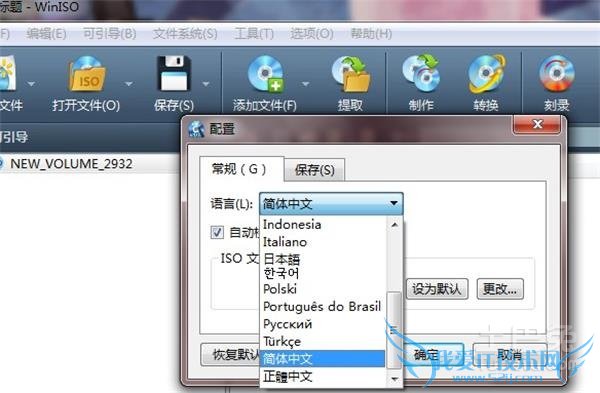Click the 取消 button
This screenshot has height=393, width=600.
[510, 354]
